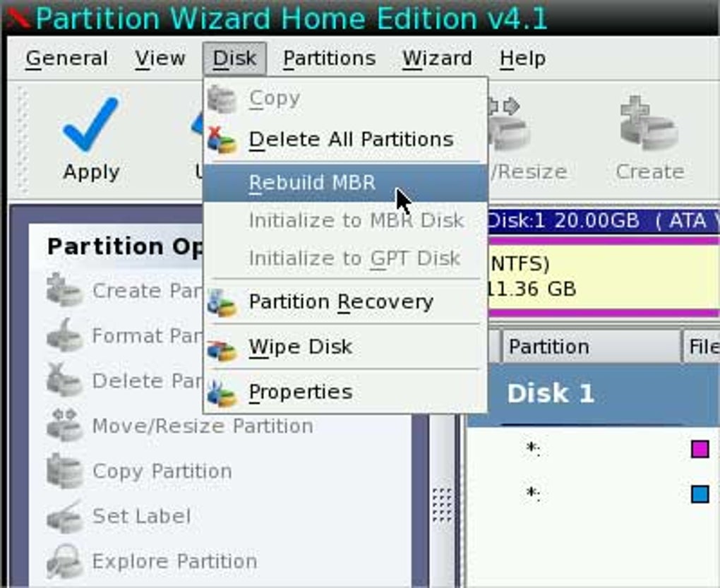Click the Apply checkmark icon
This screenshot has width=720, height=588.
coord(91,124)
